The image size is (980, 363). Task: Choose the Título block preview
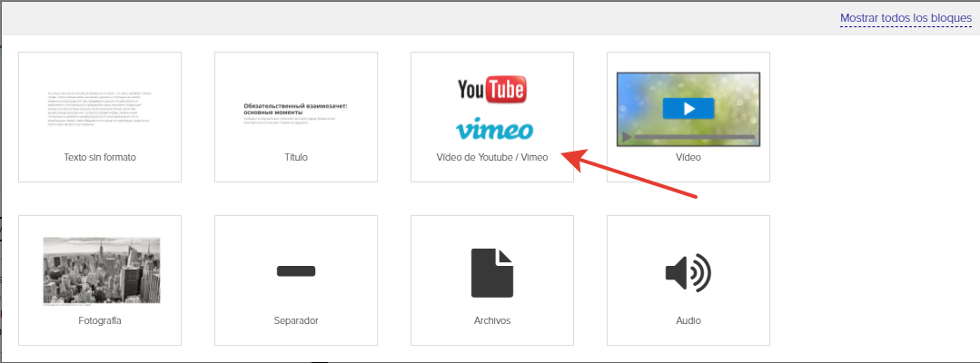[x=295, y=113]
